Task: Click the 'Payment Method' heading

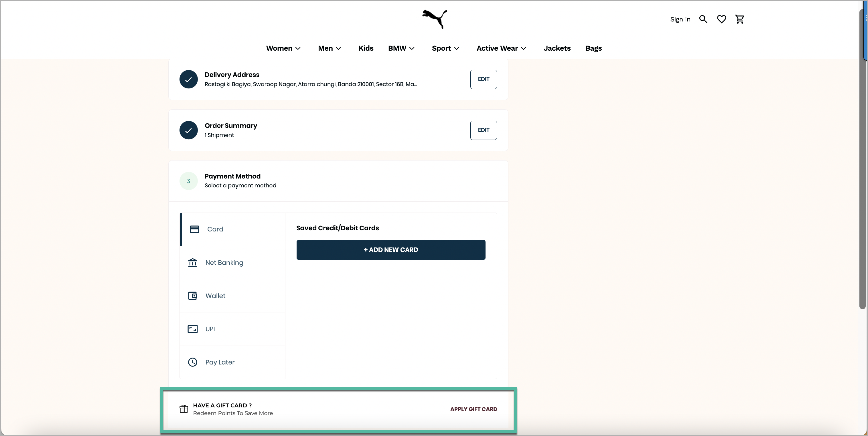Action: coord(232,177)
